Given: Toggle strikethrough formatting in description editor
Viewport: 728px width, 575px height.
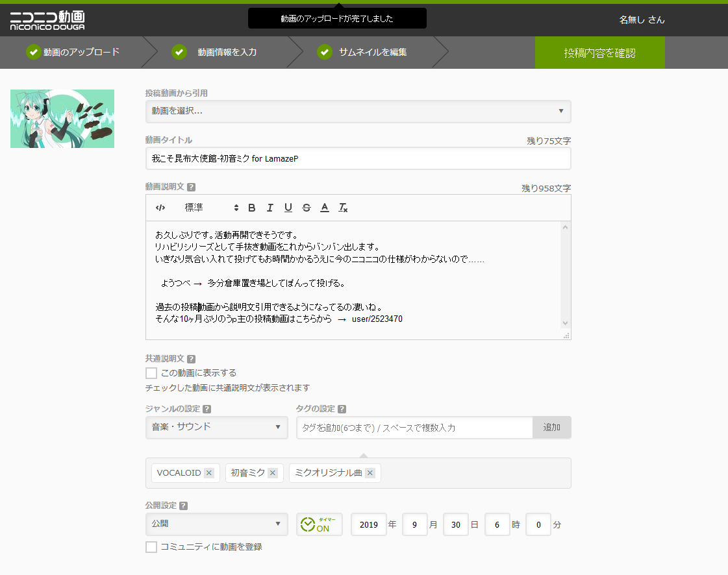Looking at the screenshot, I should coord(307,208).
